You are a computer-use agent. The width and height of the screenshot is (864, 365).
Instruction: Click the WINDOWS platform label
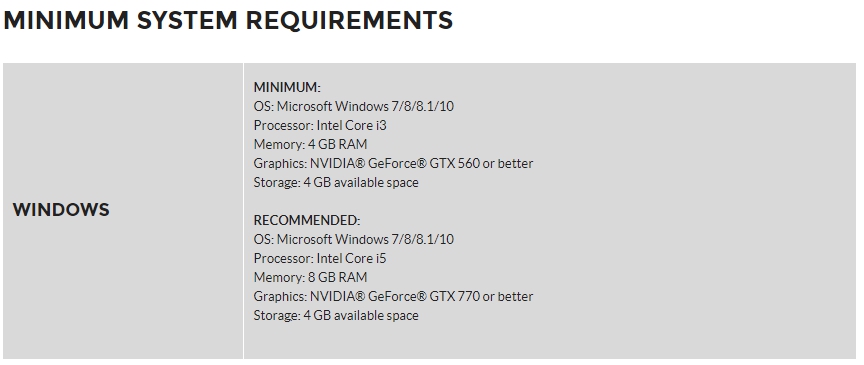(x=61, y=210)
